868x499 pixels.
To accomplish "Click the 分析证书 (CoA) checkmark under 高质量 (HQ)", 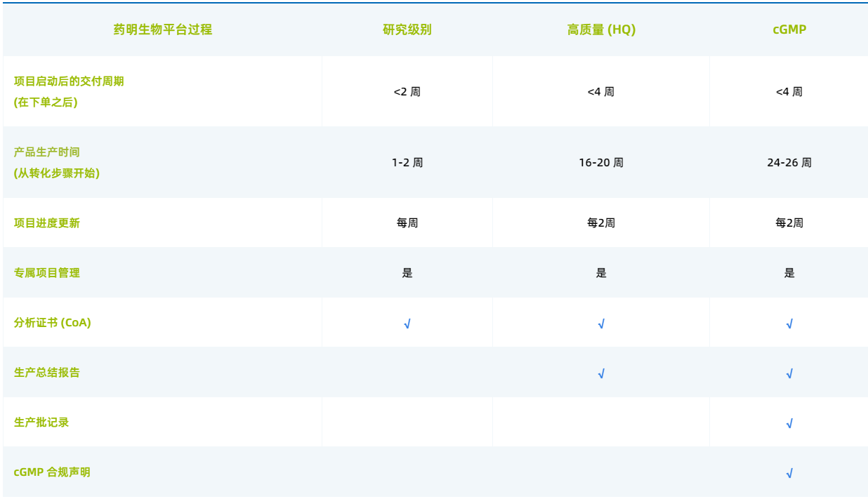I will pos(601,324).
